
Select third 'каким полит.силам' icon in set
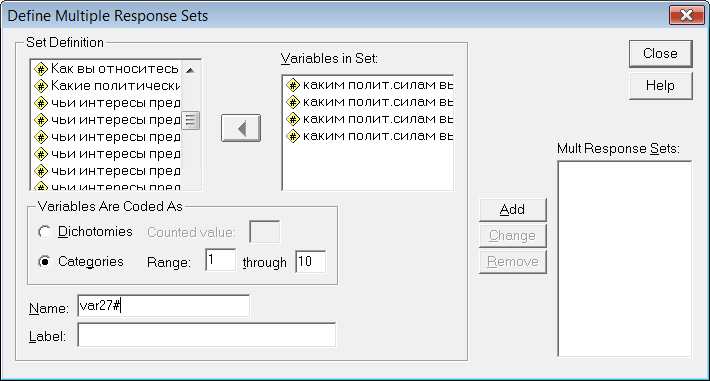point(293,119)
